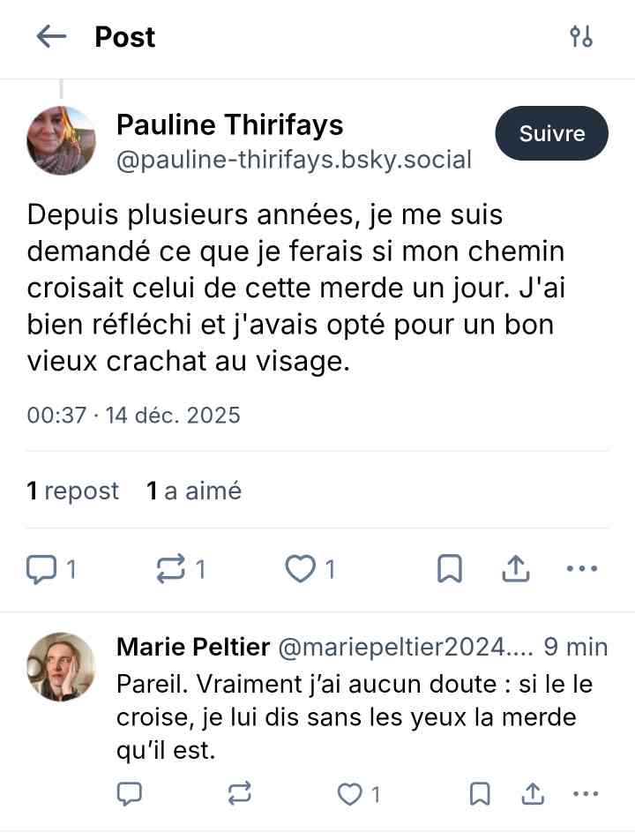Reply to Marie Peltier's comment
Viewport: 635px width, 840px height.
130,794
